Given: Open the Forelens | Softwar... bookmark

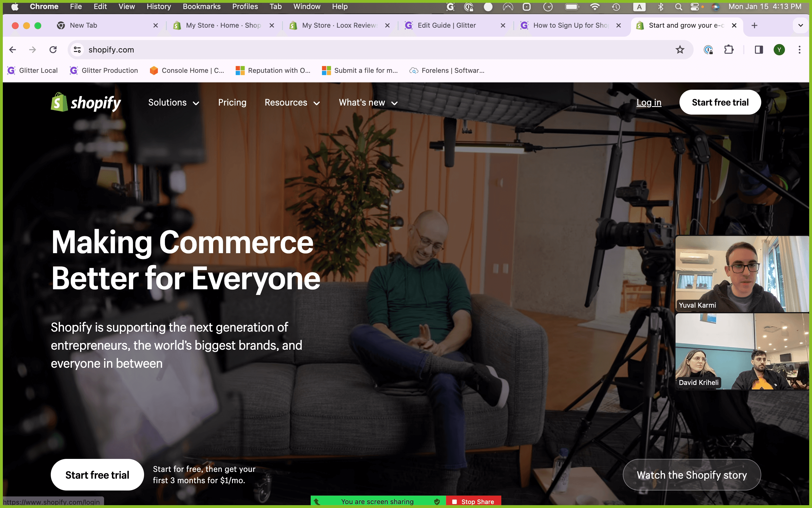Looking at the screenshot, I should click(x=447, y=71).
